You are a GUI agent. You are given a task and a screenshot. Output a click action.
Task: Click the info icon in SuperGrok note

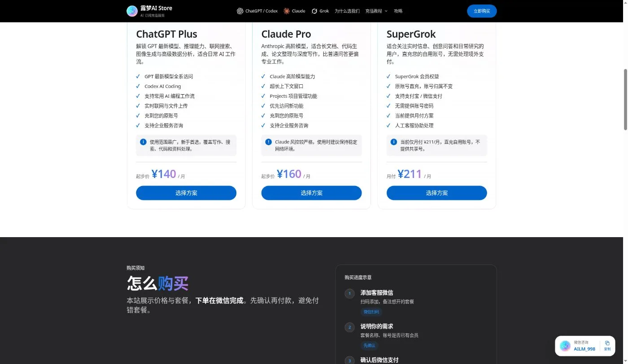click(x=393, y=142)
